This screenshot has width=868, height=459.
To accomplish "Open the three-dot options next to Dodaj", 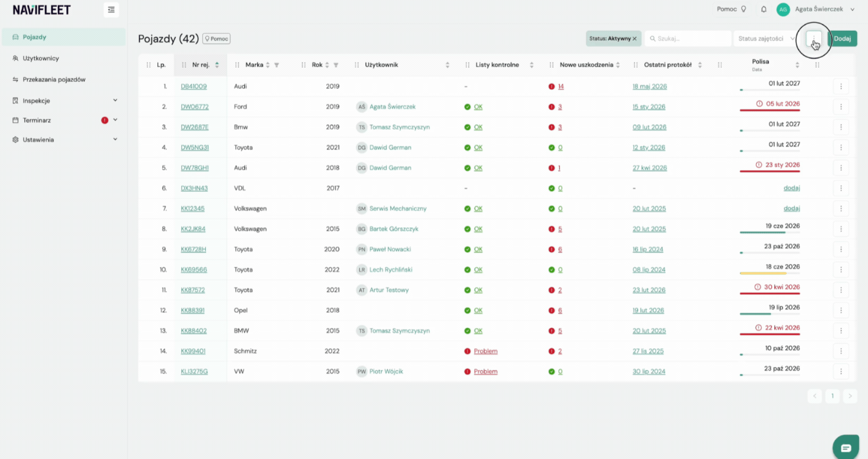I will point(814,39).
